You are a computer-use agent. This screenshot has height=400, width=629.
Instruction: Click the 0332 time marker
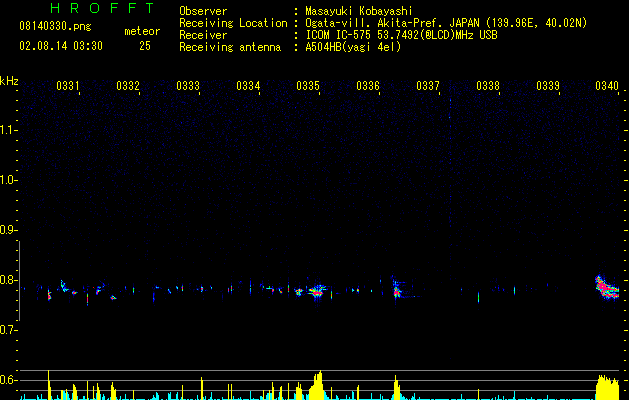(x=128, y=85)
